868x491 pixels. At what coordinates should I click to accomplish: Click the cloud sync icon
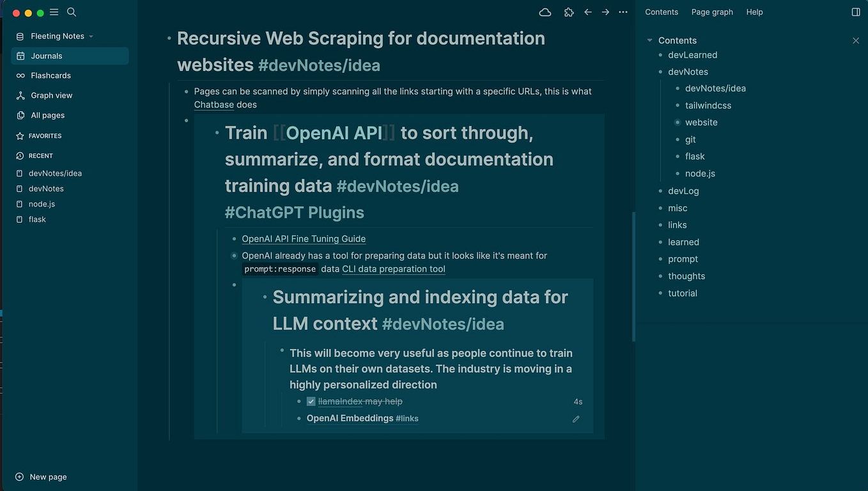pos(545,12)
